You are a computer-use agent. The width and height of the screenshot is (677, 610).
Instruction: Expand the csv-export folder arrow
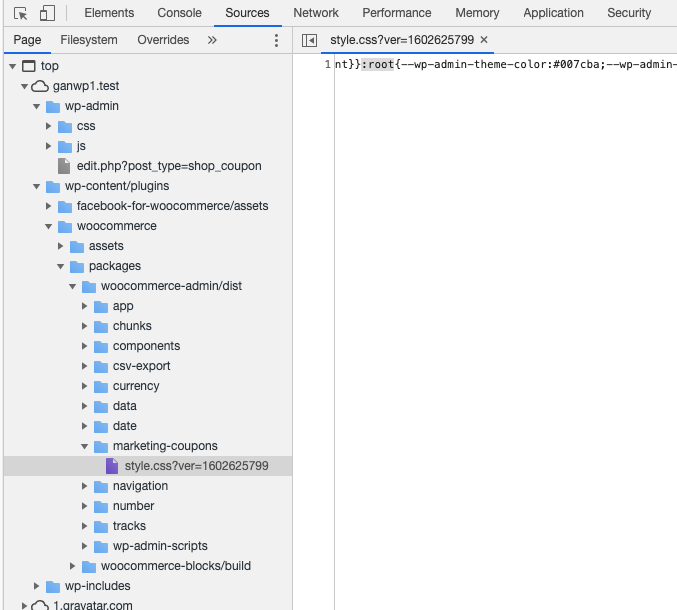click(x=85, y=366)
